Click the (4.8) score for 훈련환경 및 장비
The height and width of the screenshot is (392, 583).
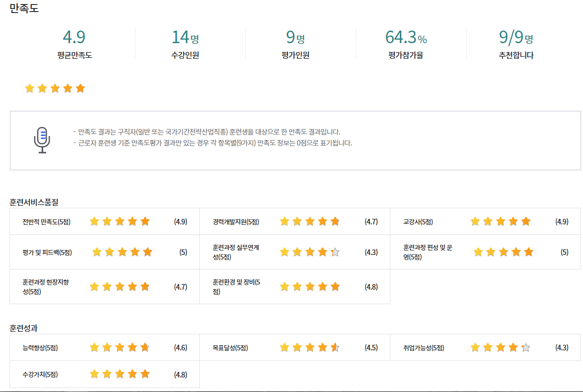[x=371, y=287]
